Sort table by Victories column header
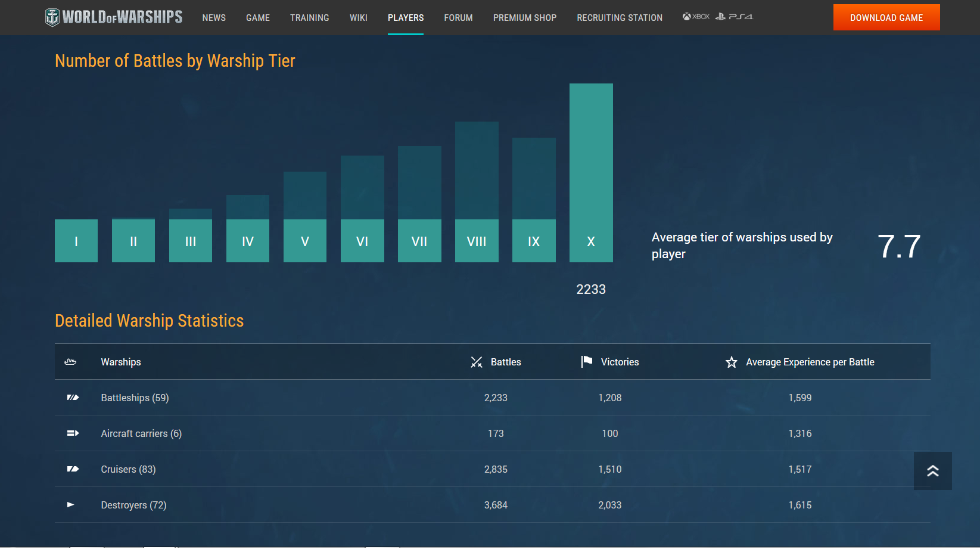This screenshot has width=980, height=549. (x=619, y=362)
